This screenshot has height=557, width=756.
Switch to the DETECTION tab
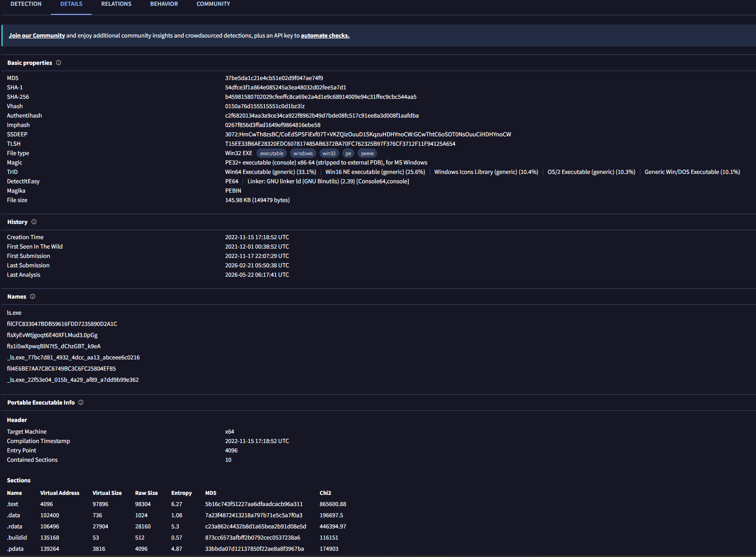tap(26, 4)
